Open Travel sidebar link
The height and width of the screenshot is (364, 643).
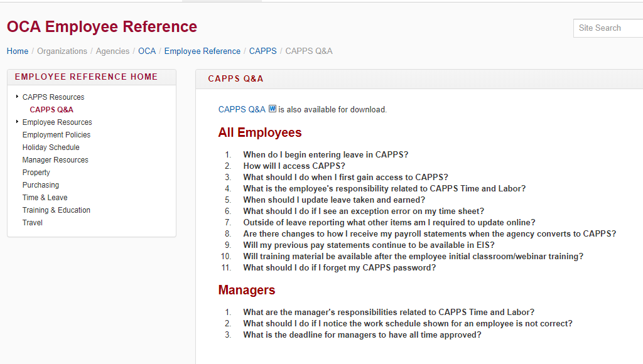point(33,223)
